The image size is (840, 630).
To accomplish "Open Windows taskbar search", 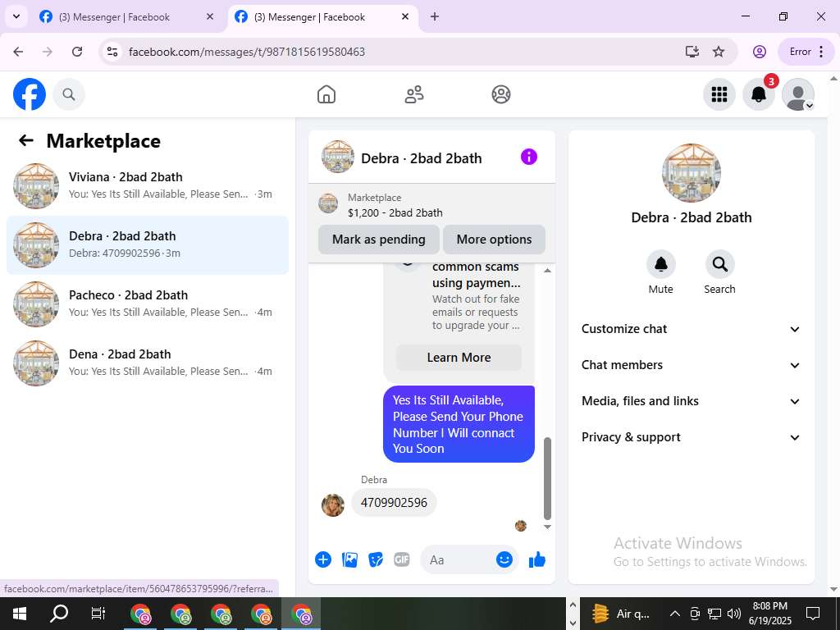I will [59, 614].
